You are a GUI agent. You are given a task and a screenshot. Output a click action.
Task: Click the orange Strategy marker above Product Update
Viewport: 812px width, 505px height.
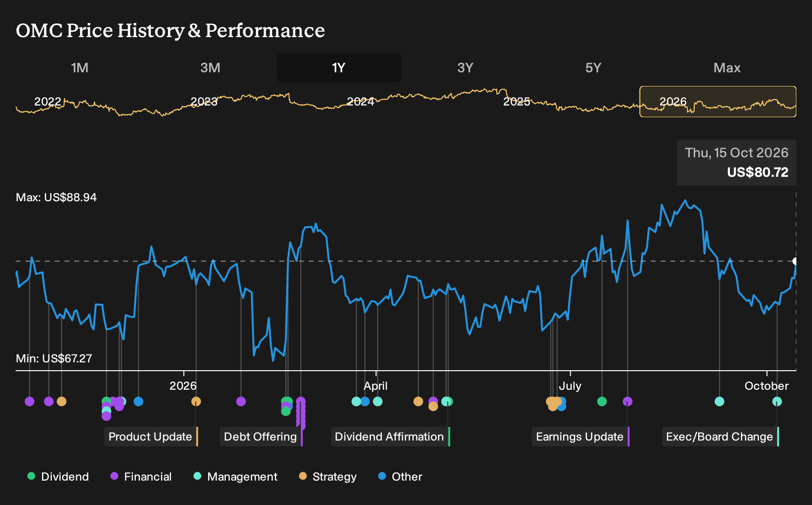[196, 401]
